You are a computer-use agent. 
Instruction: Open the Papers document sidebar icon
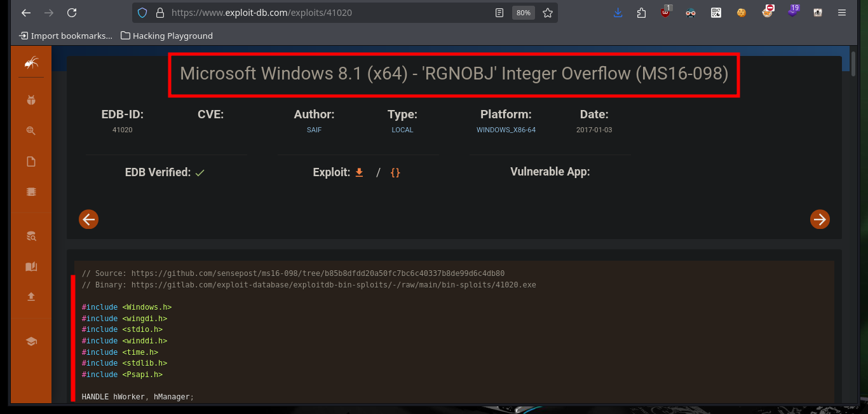point(31,162)
